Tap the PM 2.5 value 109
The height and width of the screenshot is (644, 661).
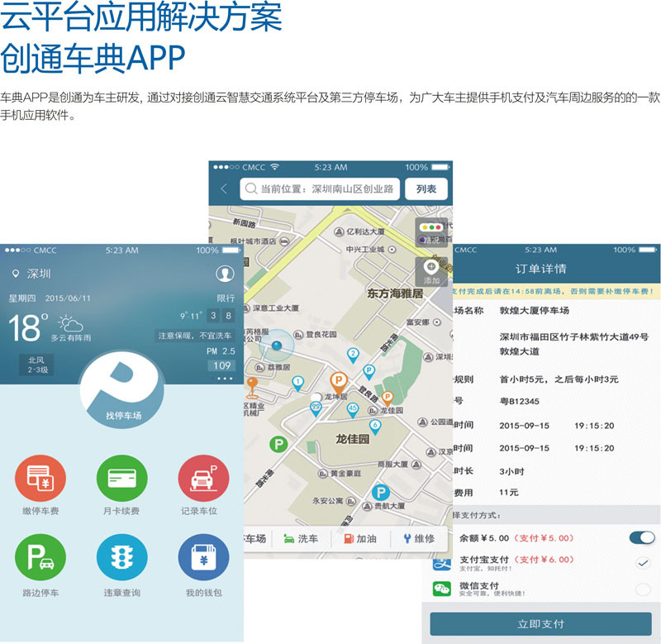(221, 365)
